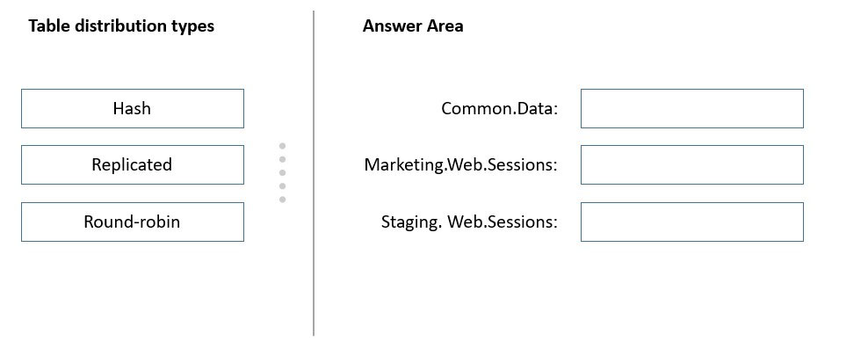Click the vertical gray separator line
Screen dimensions: 868x349
point(314,173)
